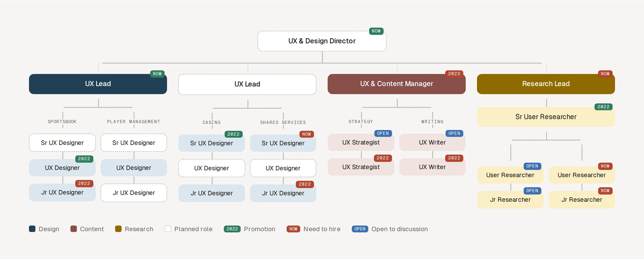Select Sr UX Designer under Casino
Screen dimensions: 644x259
click(x=212, y=143)
